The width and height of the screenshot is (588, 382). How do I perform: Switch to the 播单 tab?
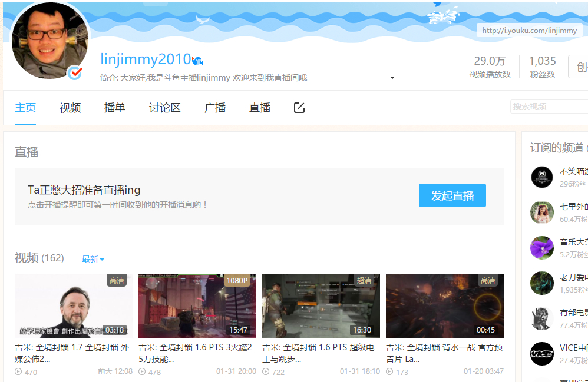pos(115,108)
